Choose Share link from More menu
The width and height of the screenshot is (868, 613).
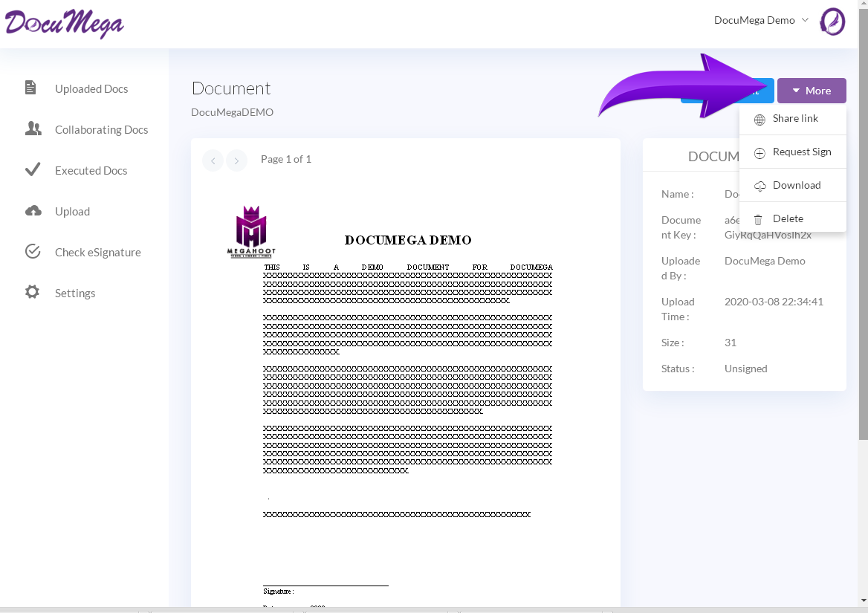pyautogui.click(x=793, y=118)
